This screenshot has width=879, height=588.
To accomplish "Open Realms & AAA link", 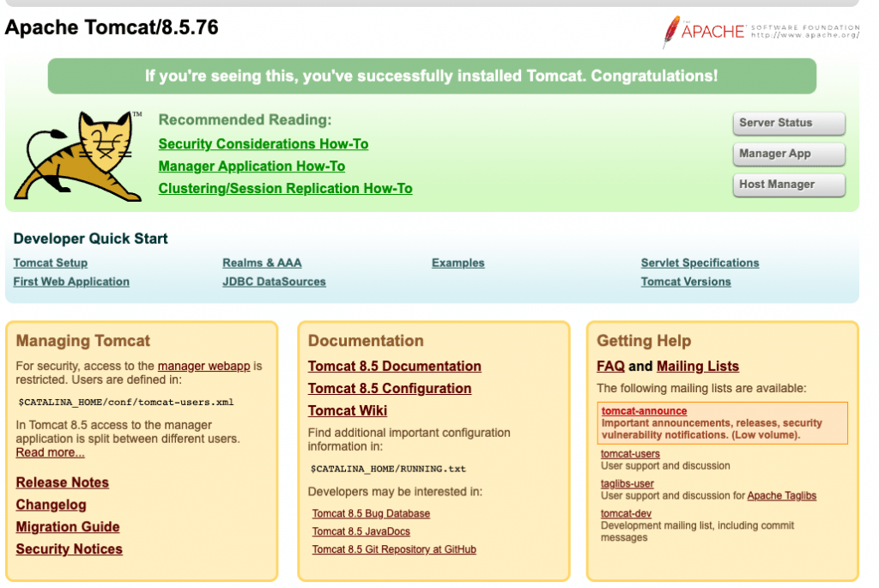I will point(262,263).
